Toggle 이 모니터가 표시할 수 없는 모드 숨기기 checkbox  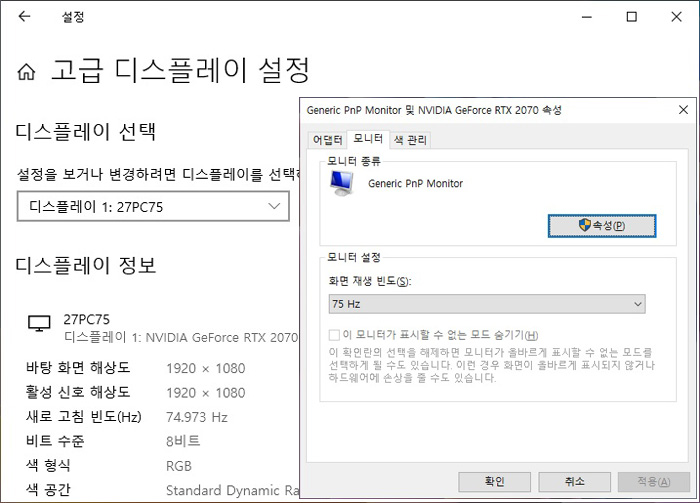[334, 335]
